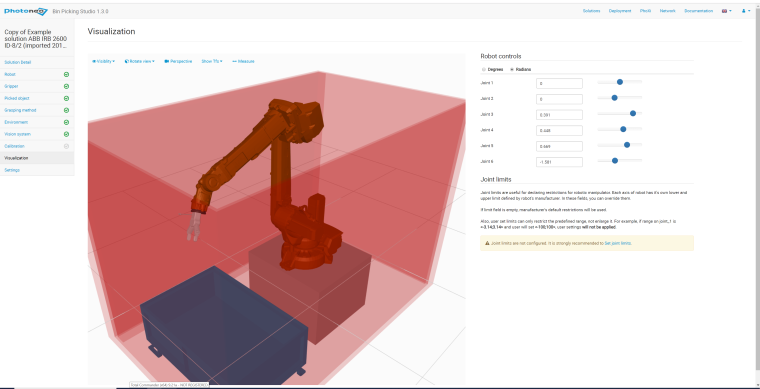Select the Radians radio button
This screenshot has width=760, height=389.
512,70
